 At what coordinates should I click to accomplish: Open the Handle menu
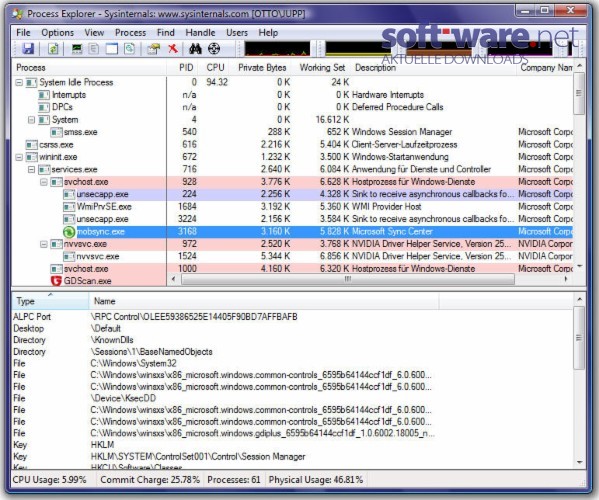(x=200, y=33)
